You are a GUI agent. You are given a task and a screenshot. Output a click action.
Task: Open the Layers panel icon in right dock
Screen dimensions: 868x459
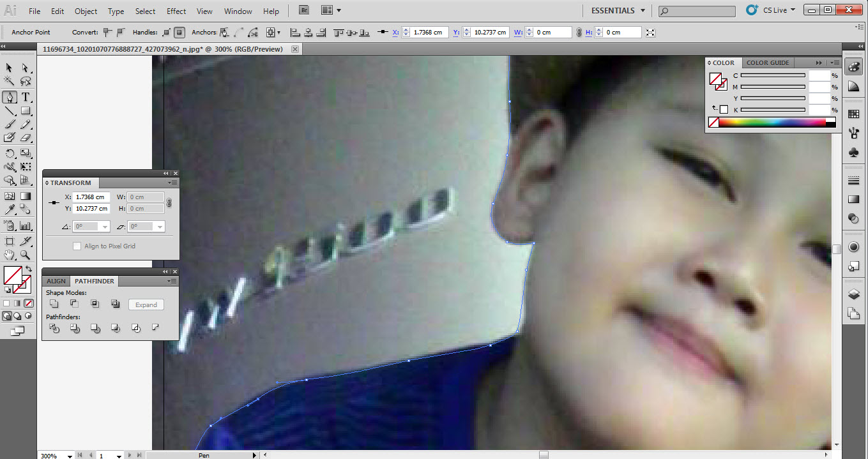pyautogui.click(x=853, y=294)
